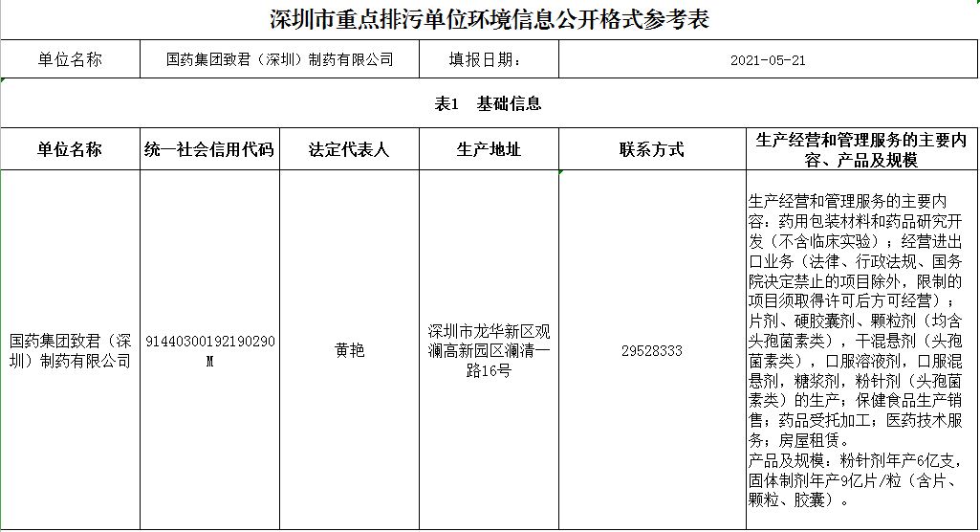The image size is (980, 532).
Task: Select the address cell 深圳市龙华新区观澜高新园区
Action: pyautogui.click(x=489, y=350)
